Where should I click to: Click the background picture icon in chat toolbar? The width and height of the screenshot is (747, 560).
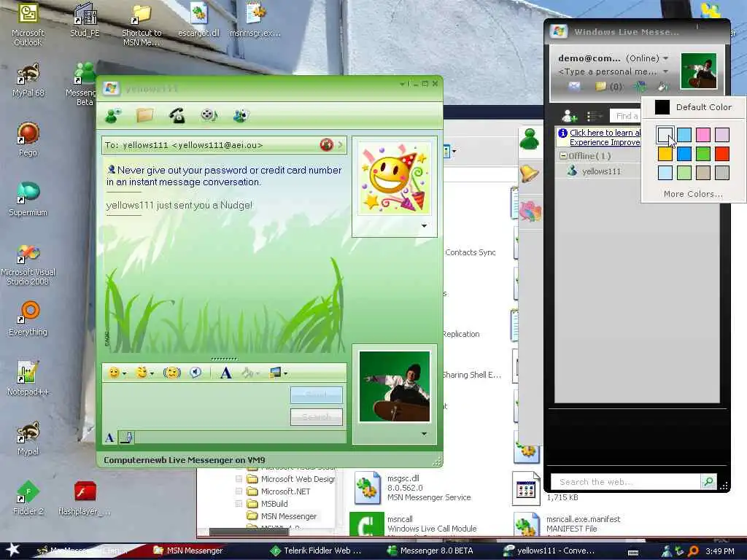click(275, 373)
